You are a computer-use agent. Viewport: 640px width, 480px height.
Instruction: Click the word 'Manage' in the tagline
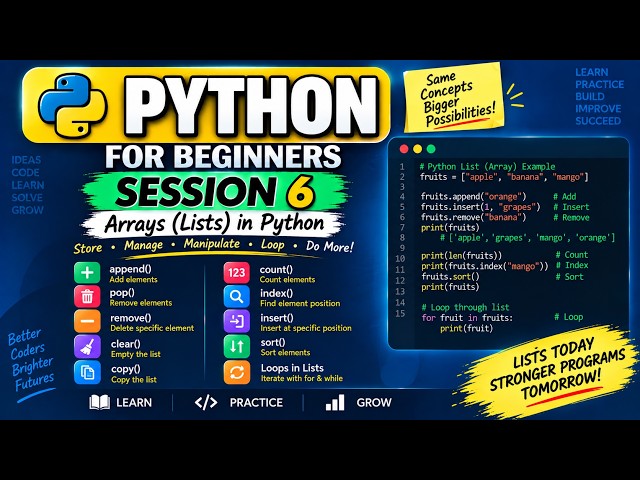coord(144,246)
